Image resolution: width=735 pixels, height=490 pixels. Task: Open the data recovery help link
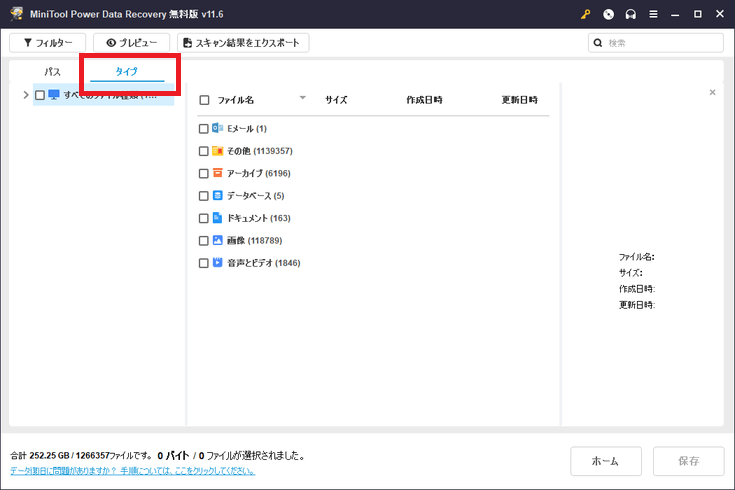click(x=133, y=471)
